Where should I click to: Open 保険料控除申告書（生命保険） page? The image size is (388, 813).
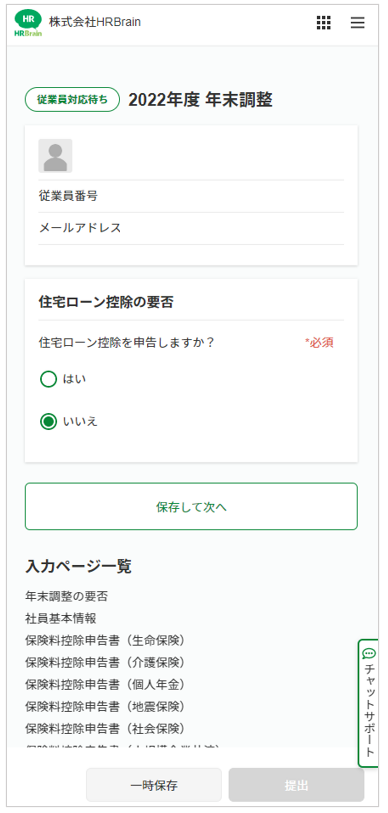coord(105,640)
